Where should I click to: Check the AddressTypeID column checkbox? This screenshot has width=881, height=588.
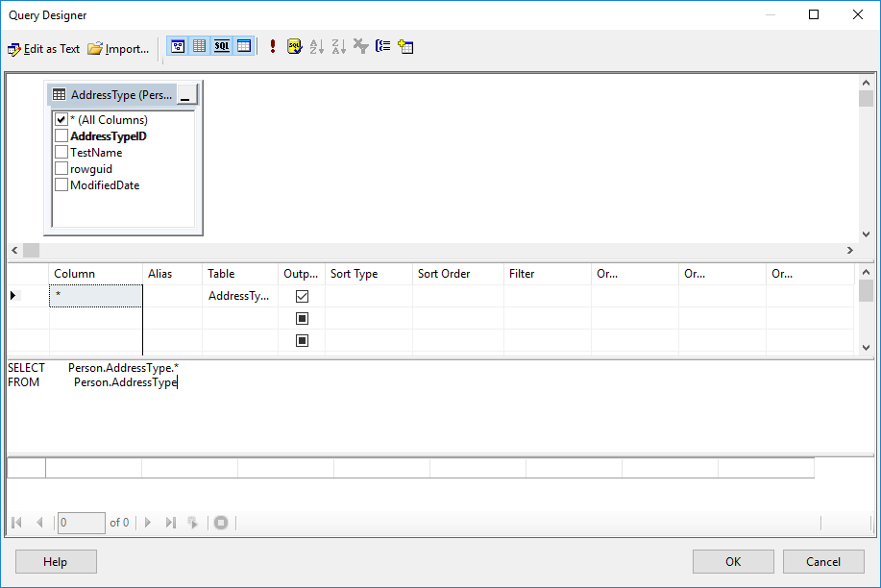pyautogui.click(x=61, y=136)
